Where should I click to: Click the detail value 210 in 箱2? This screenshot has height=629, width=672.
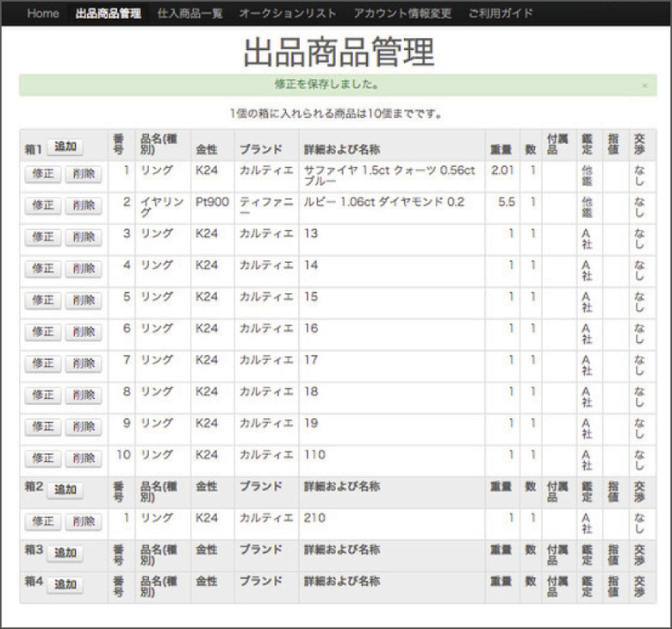point(315,518)
